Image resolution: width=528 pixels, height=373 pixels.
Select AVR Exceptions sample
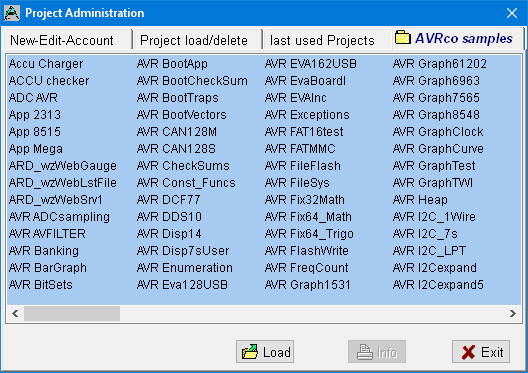(x=307, y=115)
